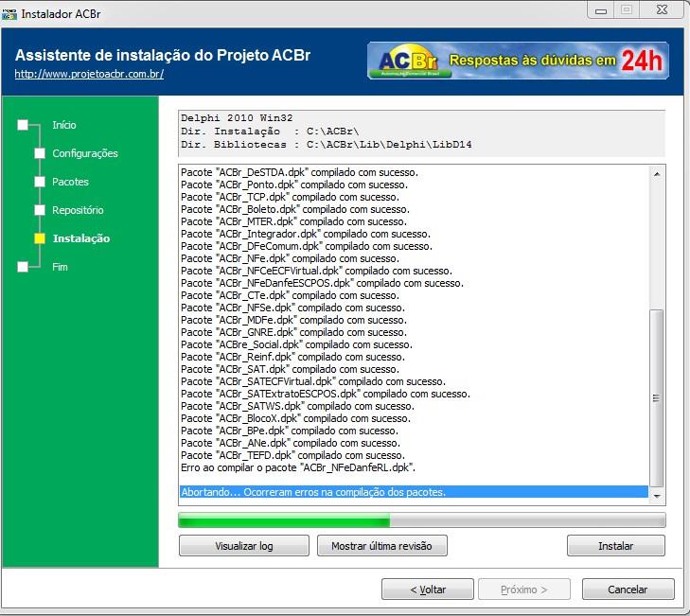
Task: Select the Instalação wizard step
Action: coord(81,238)
